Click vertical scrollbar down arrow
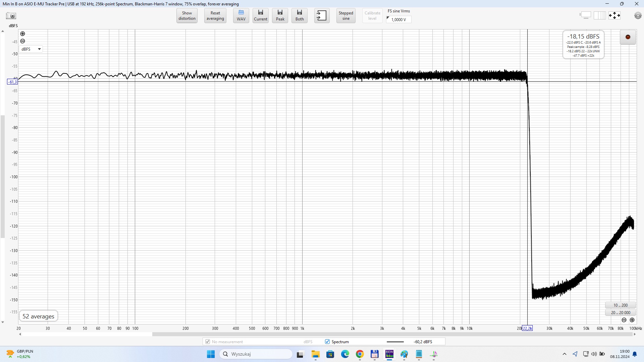 [x=3, y=322]
